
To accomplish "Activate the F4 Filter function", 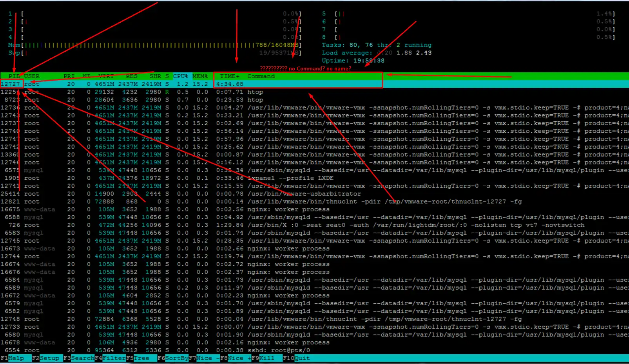I will click(x=110, y=358).
